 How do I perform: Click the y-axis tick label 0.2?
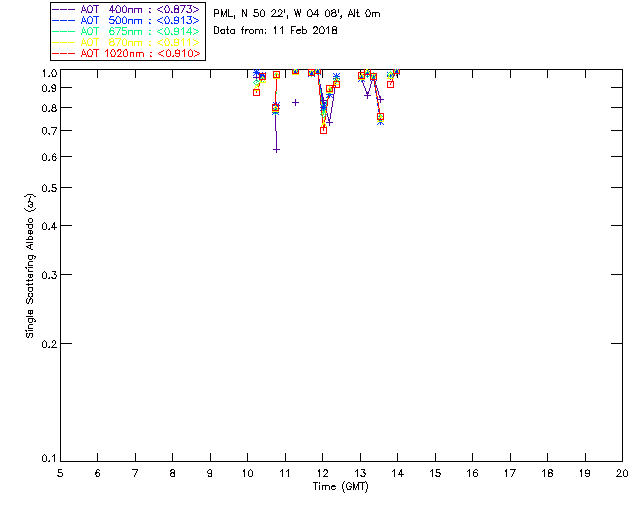tap(46, 344)
